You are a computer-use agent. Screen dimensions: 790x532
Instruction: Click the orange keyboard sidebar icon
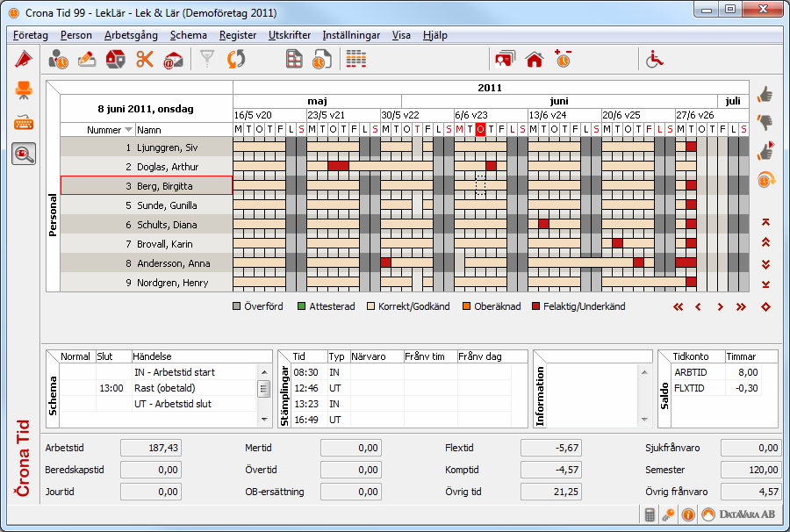click(x=24, y=122)
